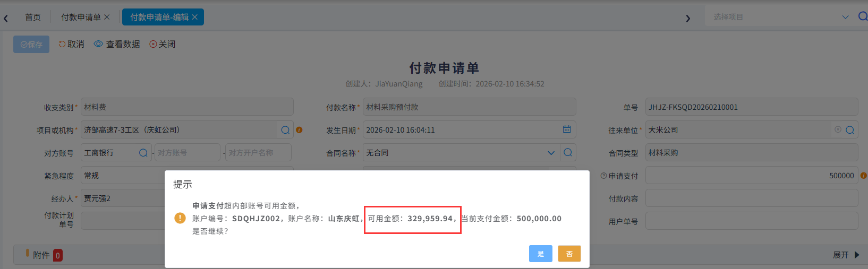The height and width of the screenshot is (269, 868).
Task: Switch to the 首页 tab
Action: (x=33, y=17)
